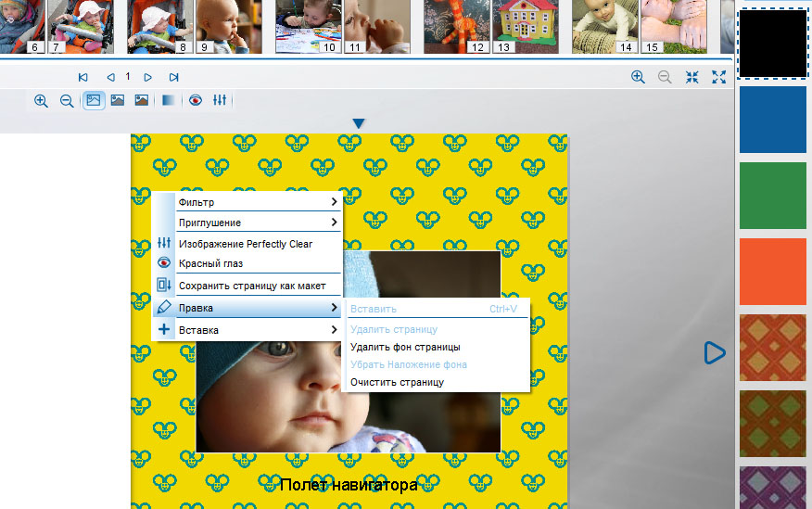
Task: Go to next page arrow in navigator
Action: click(147, 77)
